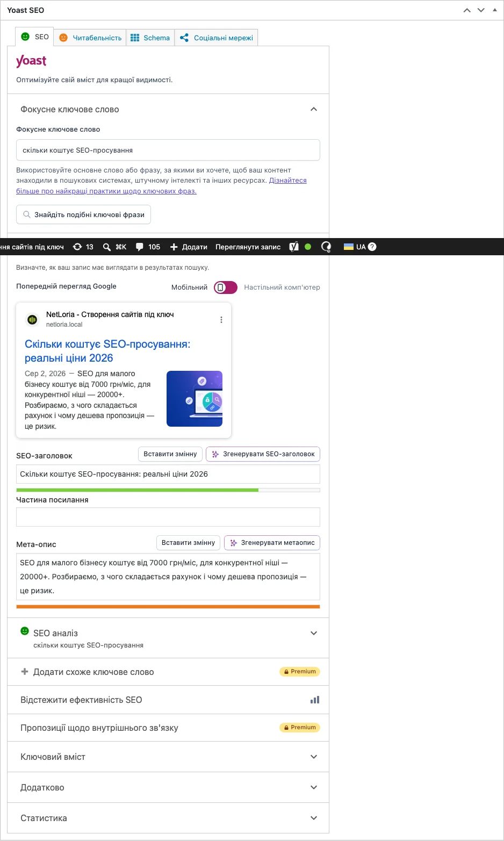Click the Query Monitor circular icon

pos(326,247)
